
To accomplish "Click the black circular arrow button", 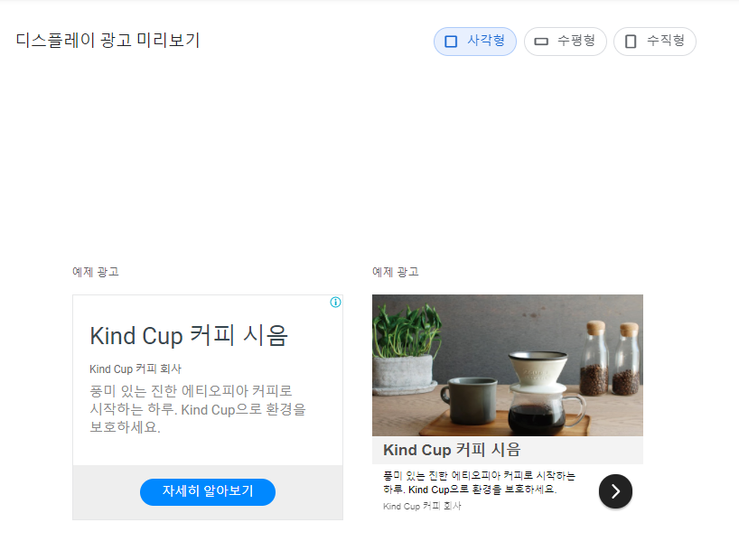I will [x=615, y=491].
